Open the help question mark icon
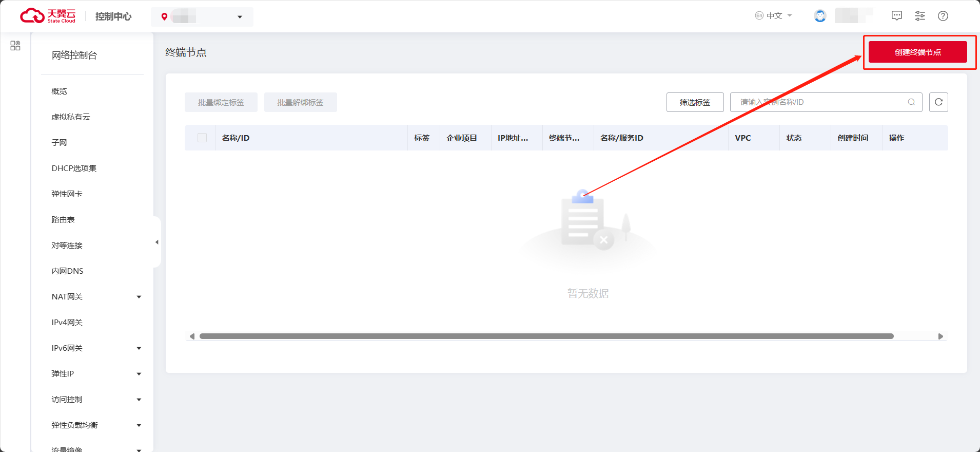 (x=943, y=16)
